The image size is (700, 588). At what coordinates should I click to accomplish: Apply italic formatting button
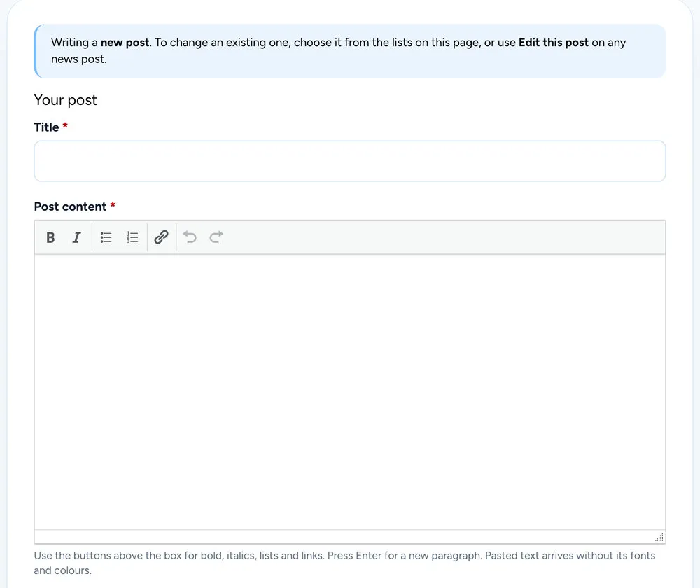77,237
